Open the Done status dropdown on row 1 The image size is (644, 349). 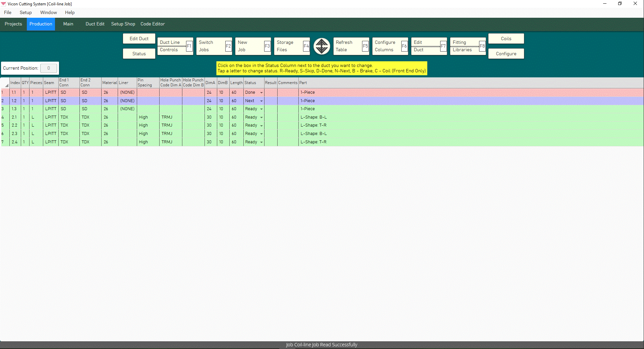261,92
